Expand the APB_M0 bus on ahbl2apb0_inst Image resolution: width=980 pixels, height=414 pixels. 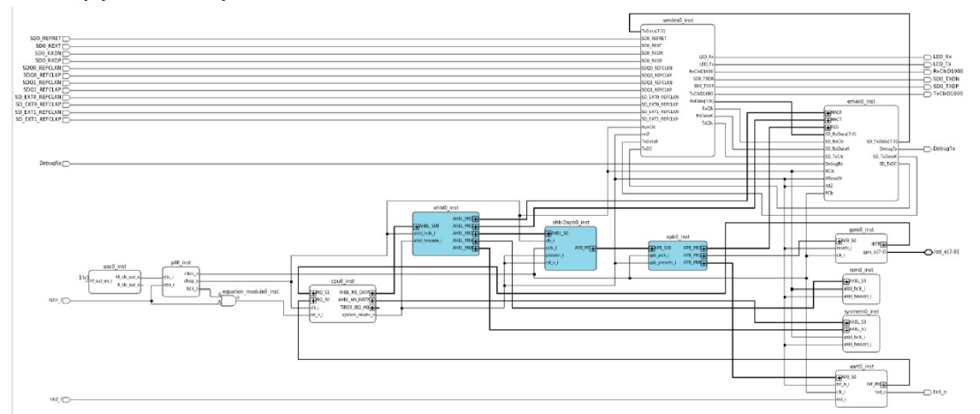592,249
